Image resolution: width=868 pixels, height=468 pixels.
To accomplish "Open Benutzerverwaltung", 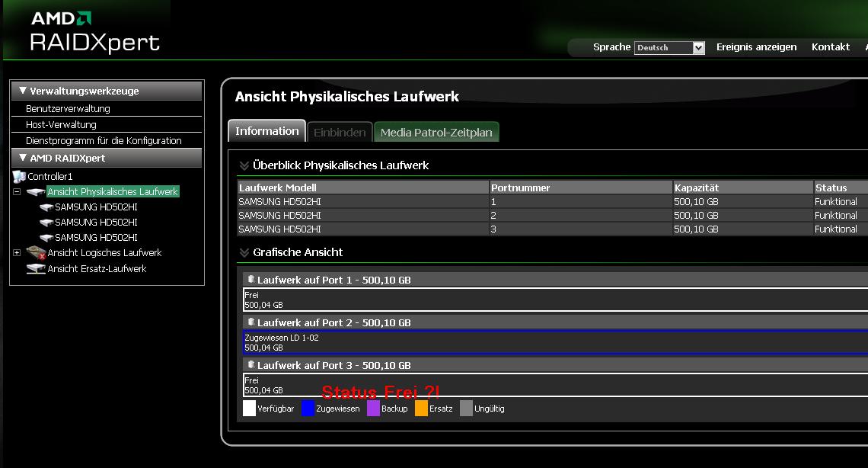I will (68, 108).
